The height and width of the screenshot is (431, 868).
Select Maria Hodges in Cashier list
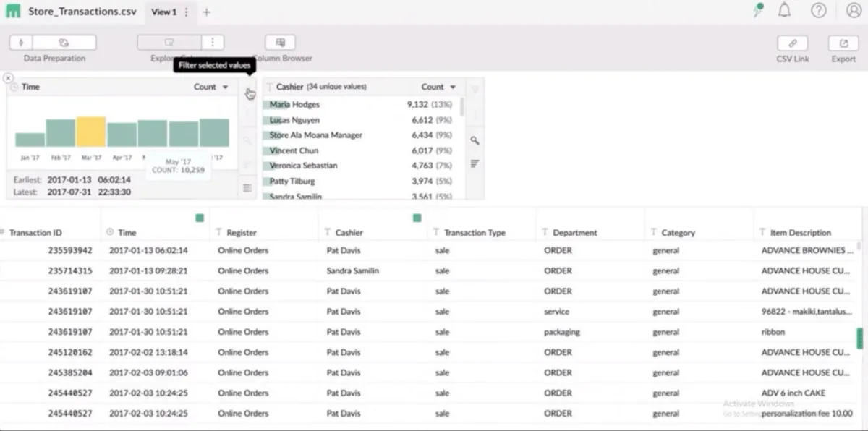point(294,105)
